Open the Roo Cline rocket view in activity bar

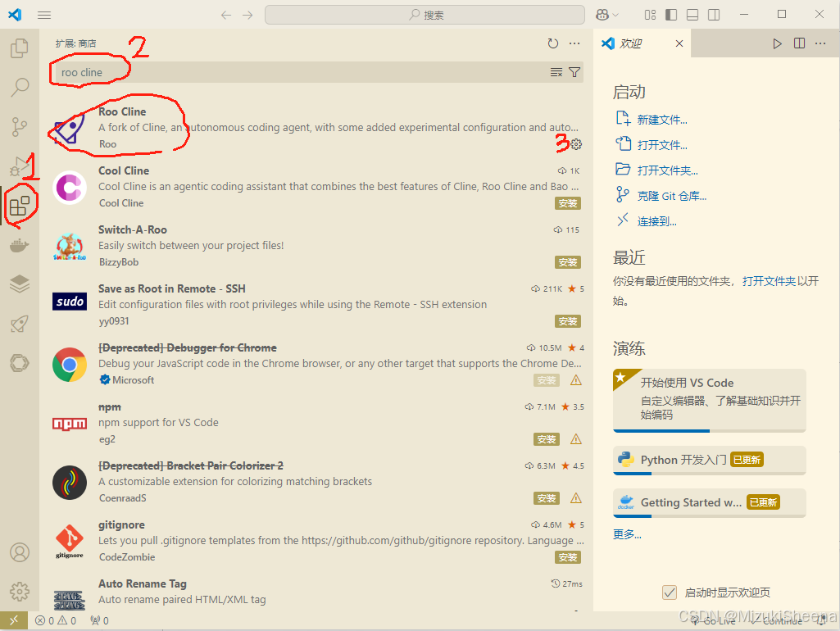pos(20,324)
